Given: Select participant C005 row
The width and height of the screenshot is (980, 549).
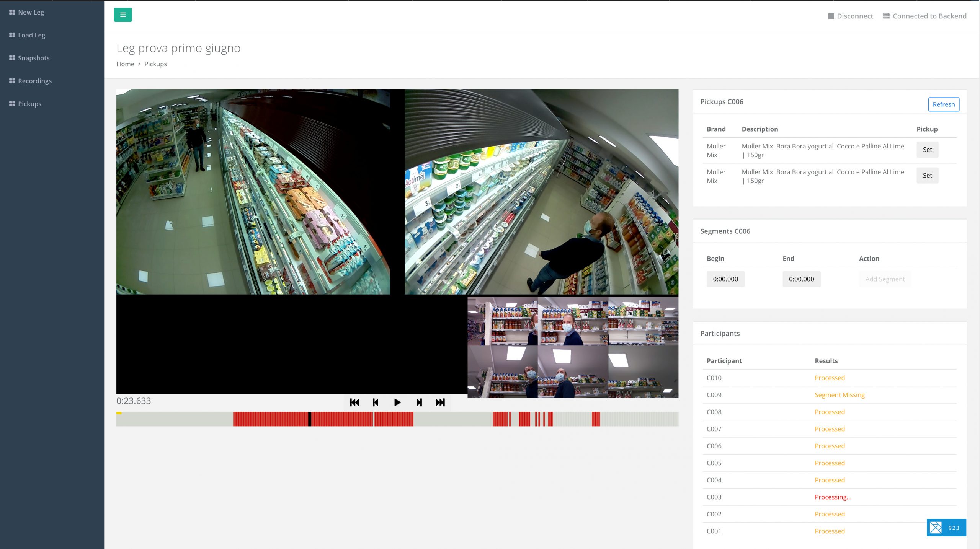Looking at the screenshot, I should click(x=830, y=463).
